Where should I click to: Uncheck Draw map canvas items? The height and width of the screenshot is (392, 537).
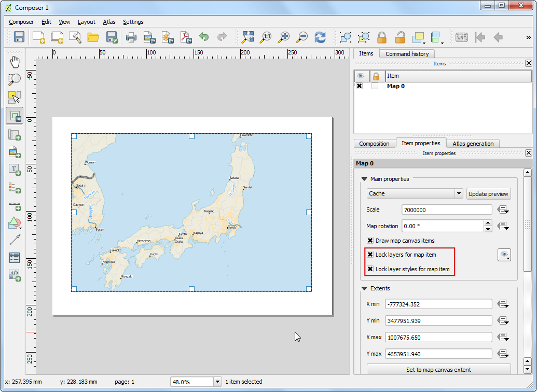coord(370,241)
